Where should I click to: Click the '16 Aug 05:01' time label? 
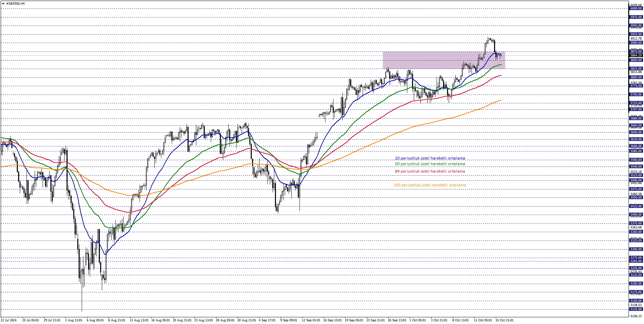(161, 320)
